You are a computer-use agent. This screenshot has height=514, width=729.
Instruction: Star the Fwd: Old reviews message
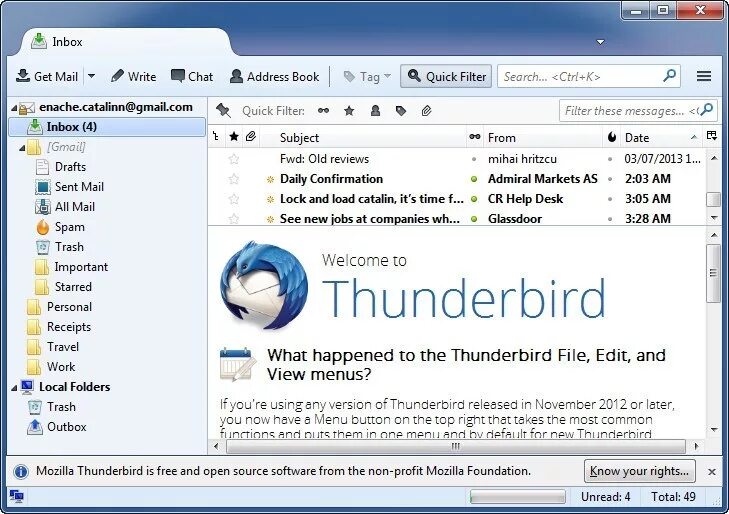pyautogui.click(x=234, y=159)
